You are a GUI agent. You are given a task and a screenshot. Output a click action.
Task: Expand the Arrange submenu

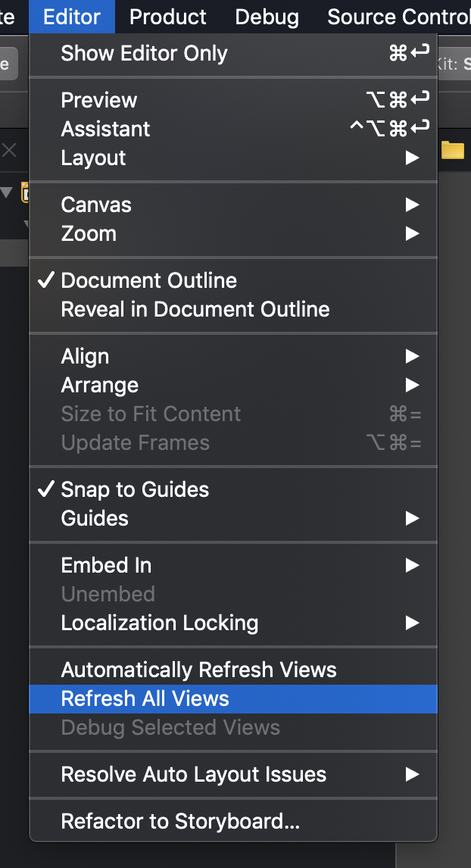(x=233, y=385)
